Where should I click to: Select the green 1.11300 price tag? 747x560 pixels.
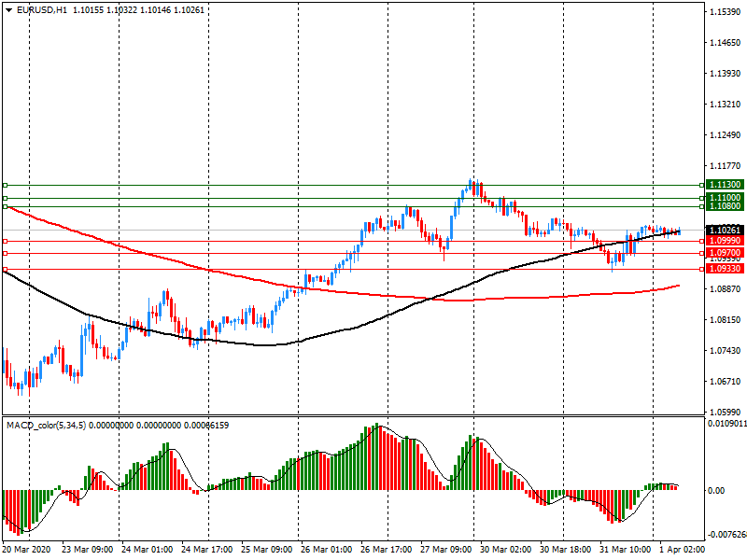pos(725,185)
